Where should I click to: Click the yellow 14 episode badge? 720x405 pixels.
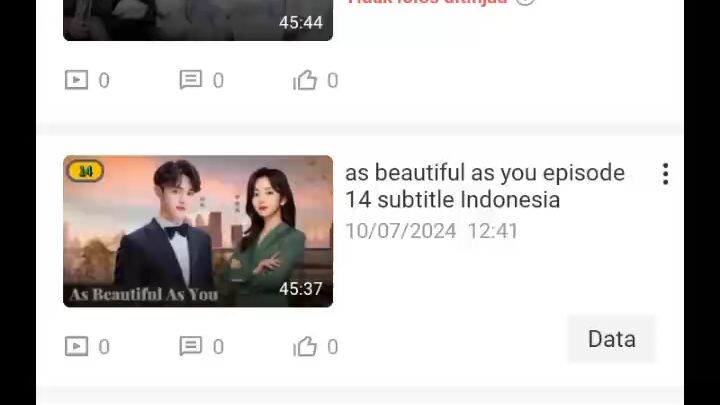85,171
